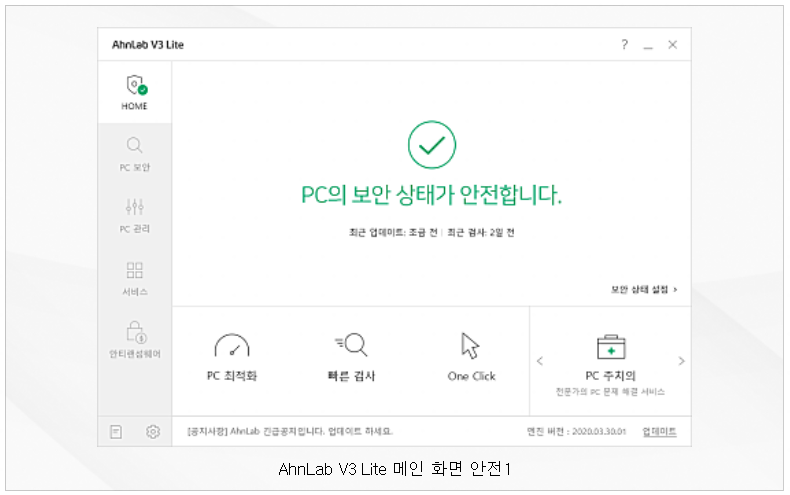Open settings gear icon
This screenshot has height=495, width=790.
pyautogui.click(x=153, y=432)
